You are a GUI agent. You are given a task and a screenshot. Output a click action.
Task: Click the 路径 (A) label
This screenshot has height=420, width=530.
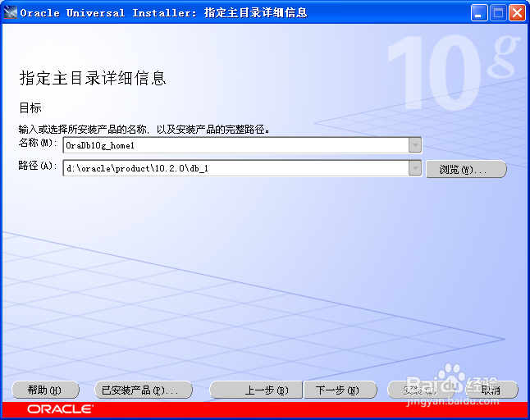coord(37,166)
